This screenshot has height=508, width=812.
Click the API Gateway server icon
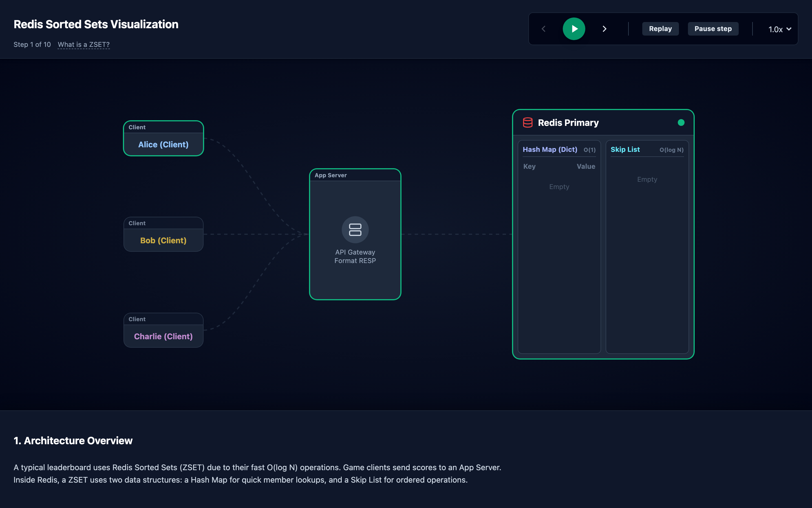click(355, 230)
